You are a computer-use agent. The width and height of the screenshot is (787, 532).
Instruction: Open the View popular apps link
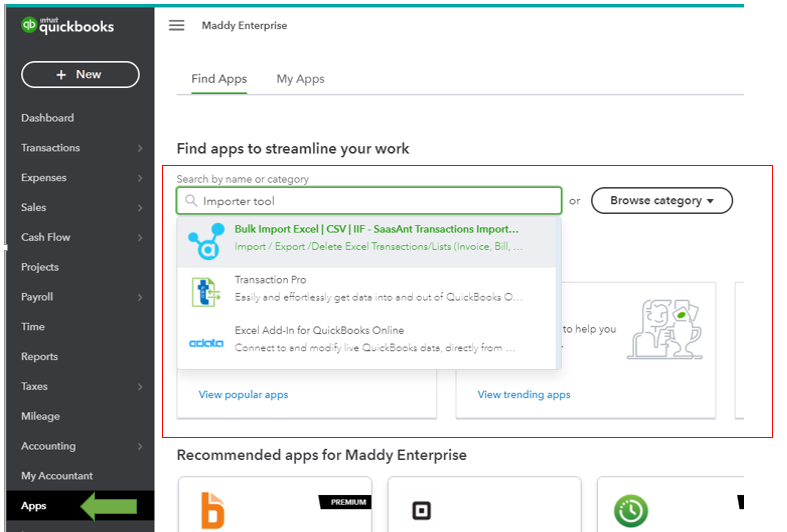[x=243, y=394]
